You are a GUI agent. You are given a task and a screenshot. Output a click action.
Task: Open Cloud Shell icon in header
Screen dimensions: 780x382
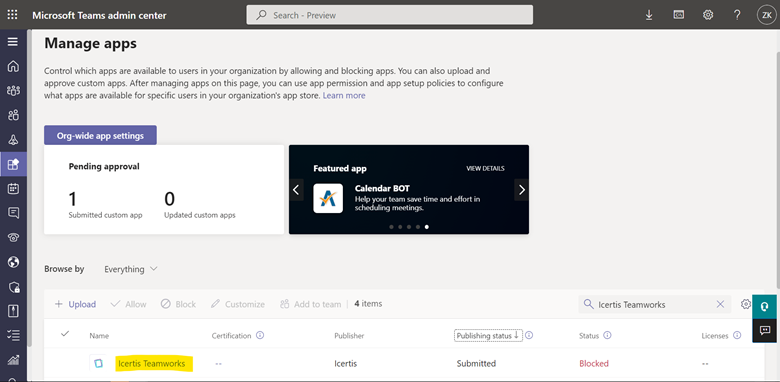coord(679,15)
